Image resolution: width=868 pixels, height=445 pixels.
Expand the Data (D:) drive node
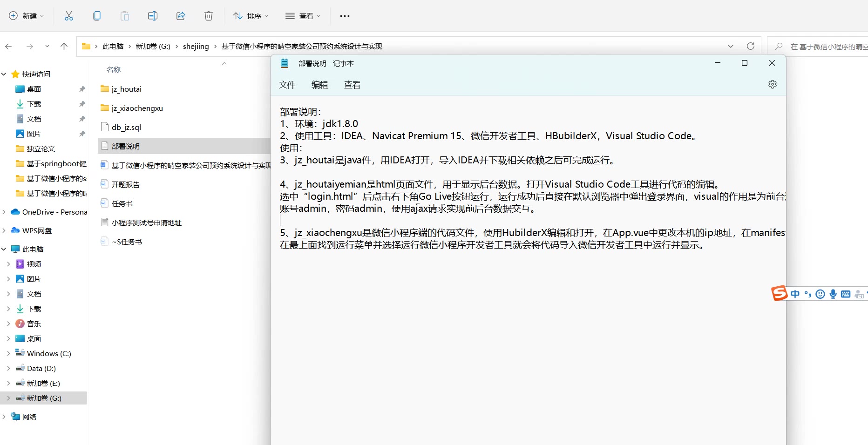coord(8,368)
